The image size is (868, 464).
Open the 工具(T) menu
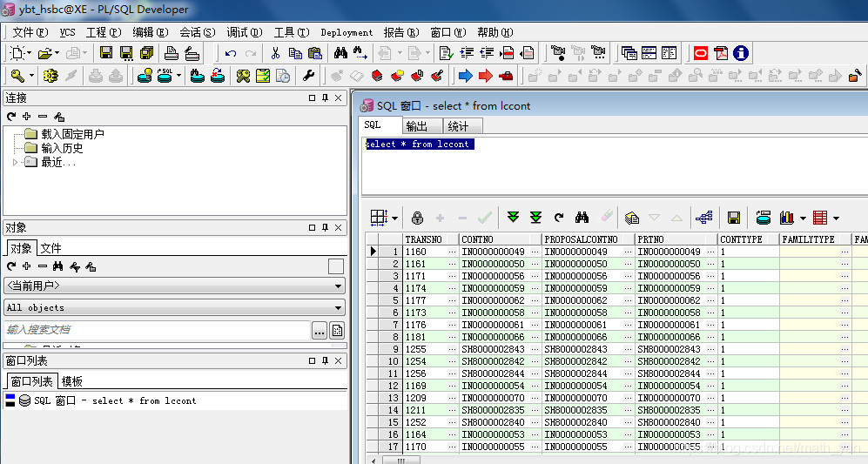pyautogui.click(x=292, y=32)
